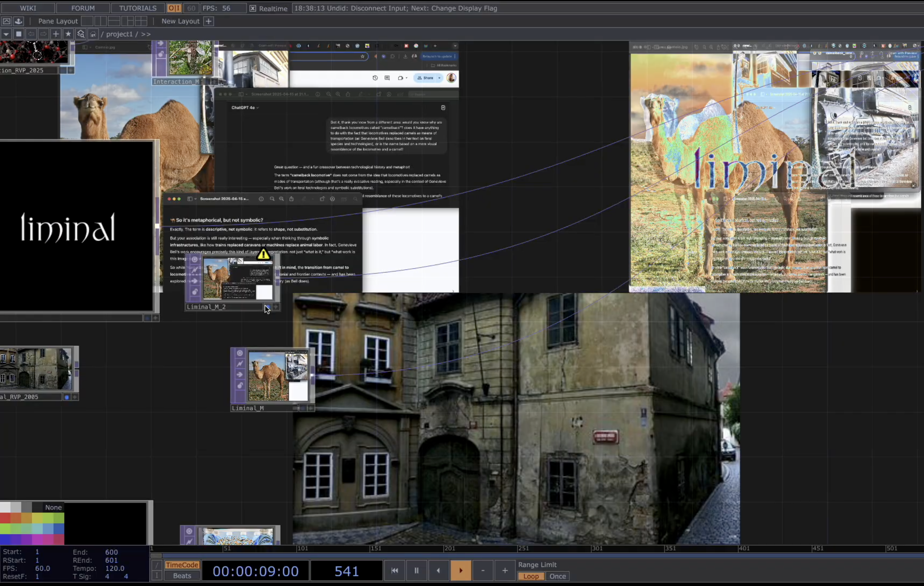This screenshot has width=924, height=586.
Task: Expand the None palette dropdown
Action: pos(53,507)
